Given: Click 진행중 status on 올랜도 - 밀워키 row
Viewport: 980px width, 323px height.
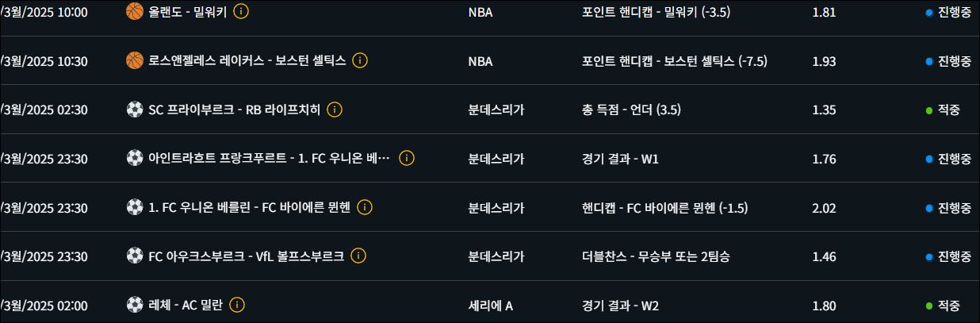Looking at the screenshot, I should [x=954, y=12].
